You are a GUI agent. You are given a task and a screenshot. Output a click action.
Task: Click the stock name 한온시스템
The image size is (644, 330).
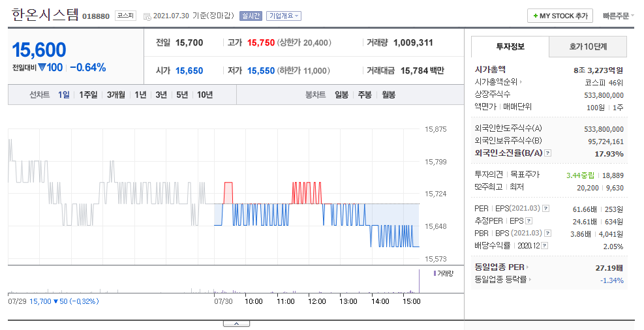(45, 15)
